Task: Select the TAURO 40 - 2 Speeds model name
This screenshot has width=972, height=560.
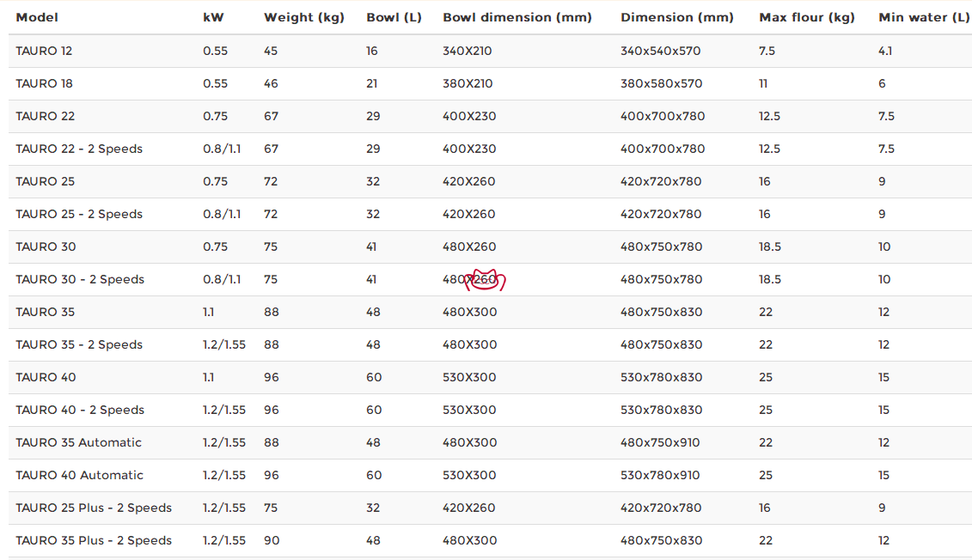Action: coord(80,410)
